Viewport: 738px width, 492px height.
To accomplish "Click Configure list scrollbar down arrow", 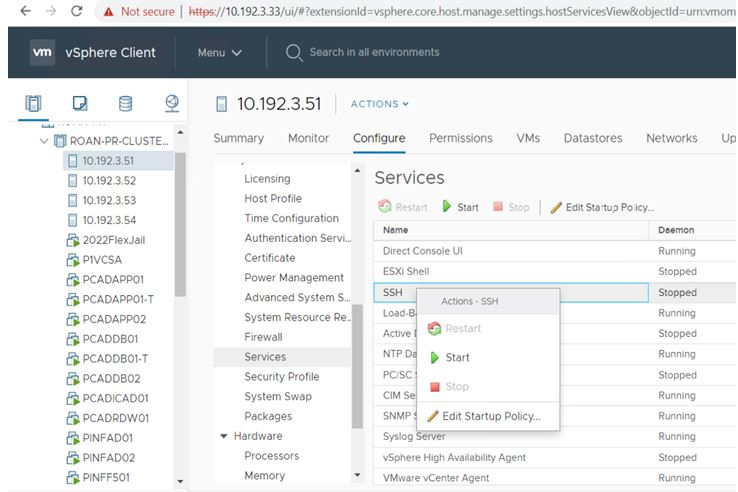I will click(357, 475).
